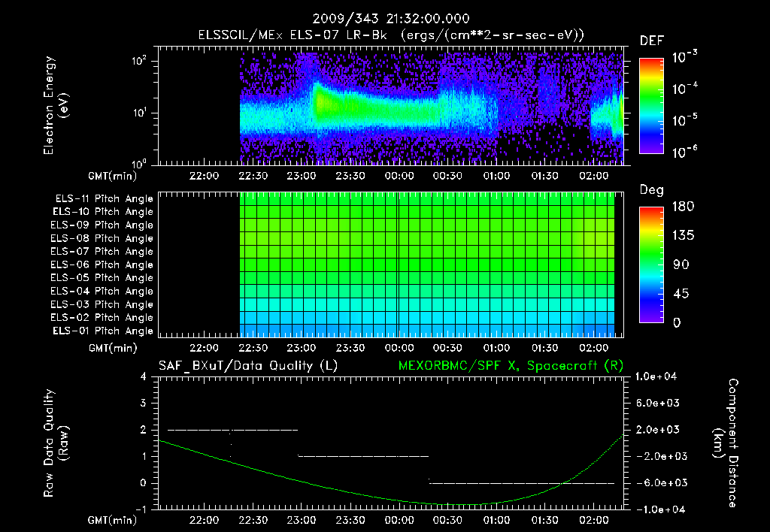
Task: Click the white data quality line at level 2
Action: tap(233, 430)
